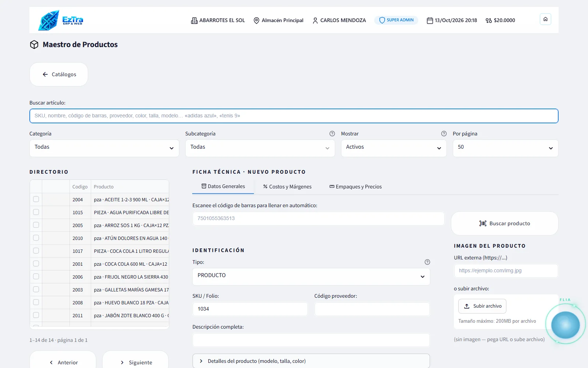
Task: Open the Categoría dropdown
Action: [x=104, y=148]
